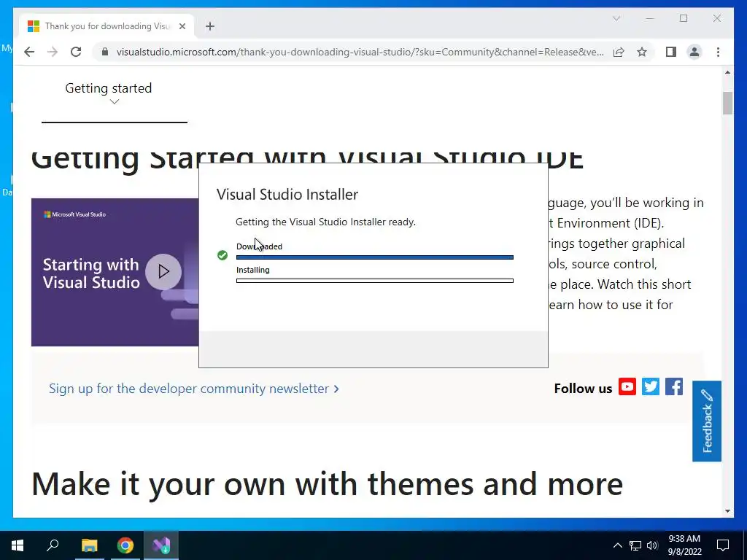Open the Twitter follow icon

coord(650,386)
